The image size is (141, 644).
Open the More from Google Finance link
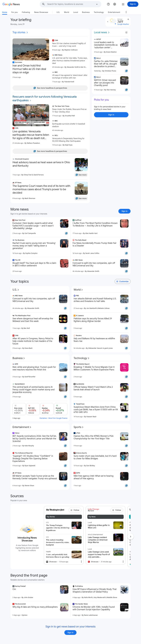click(58, 418)
